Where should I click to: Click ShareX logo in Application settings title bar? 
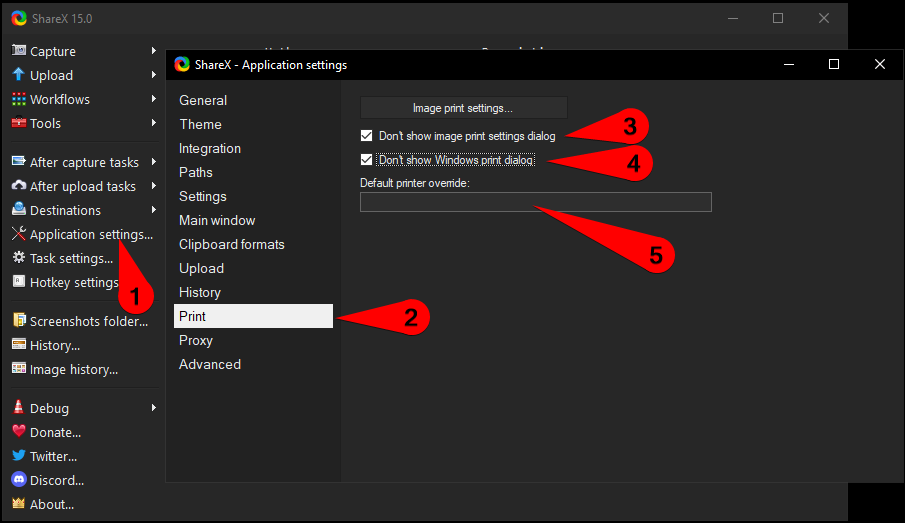click(x=182, y=64)
